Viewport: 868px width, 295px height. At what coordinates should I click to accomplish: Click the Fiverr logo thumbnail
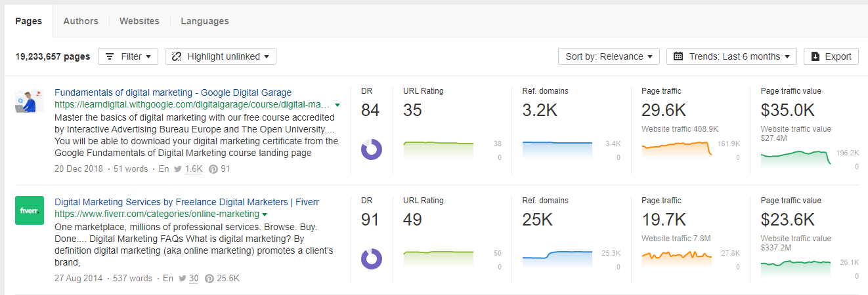point(30,210)
